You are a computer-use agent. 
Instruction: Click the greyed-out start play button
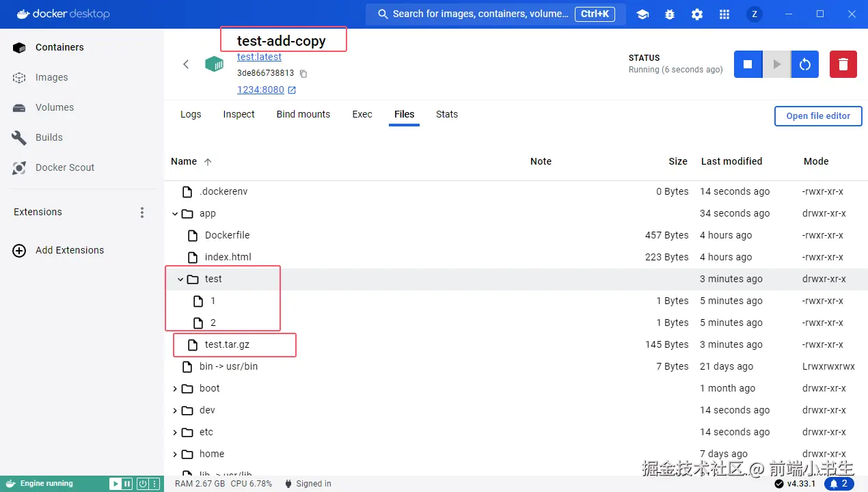[776, 64]
